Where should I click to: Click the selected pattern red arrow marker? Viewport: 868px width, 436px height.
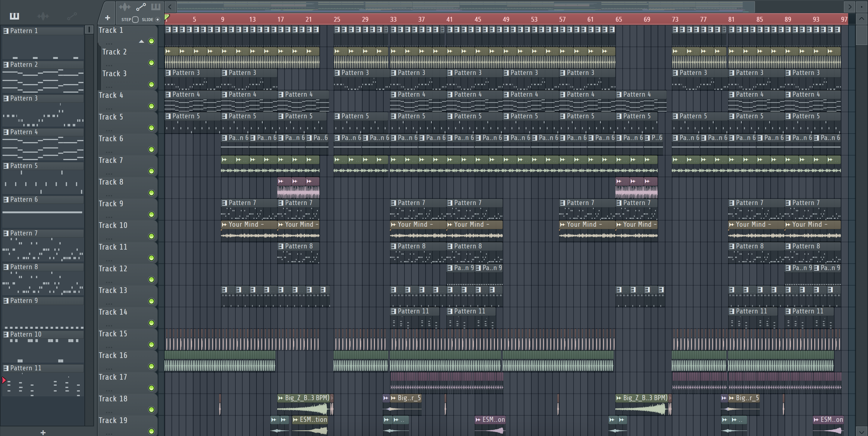tap(4, 381)
